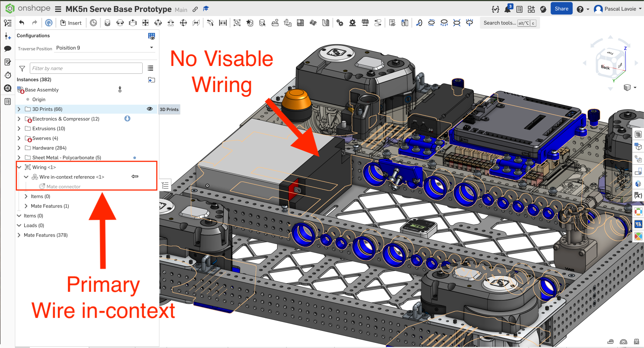
Task: Open the mate features list panel icon
Action: [x=165, y=186]
